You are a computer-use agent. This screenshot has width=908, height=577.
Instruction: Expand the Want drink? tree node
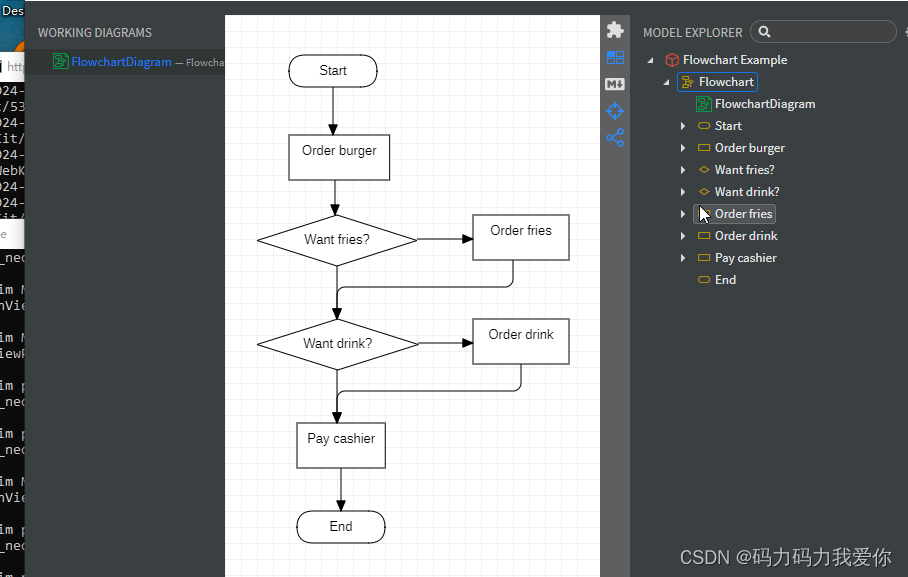pos(683,192)
